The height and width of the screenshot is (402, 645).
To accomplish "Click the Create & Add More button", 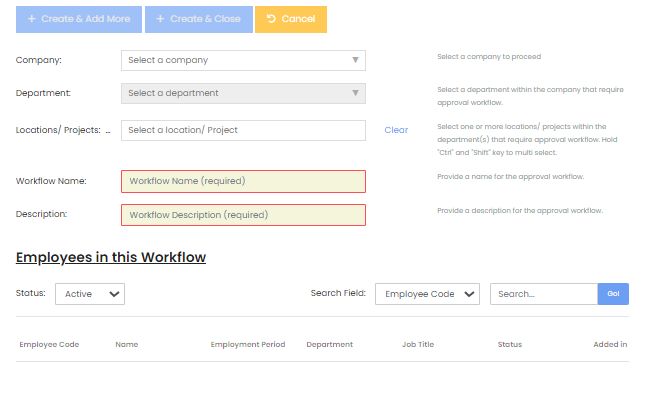I will [x=79, y=19].
